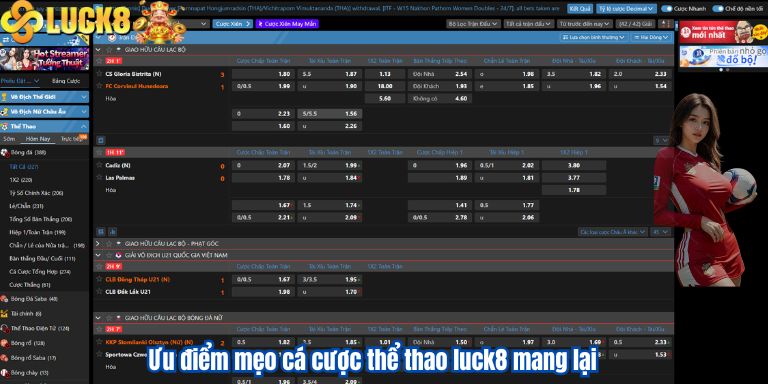Open the Từ trước đến nay dropdown
The width and height of the screenshot is (768, 384).
point(585,24)
